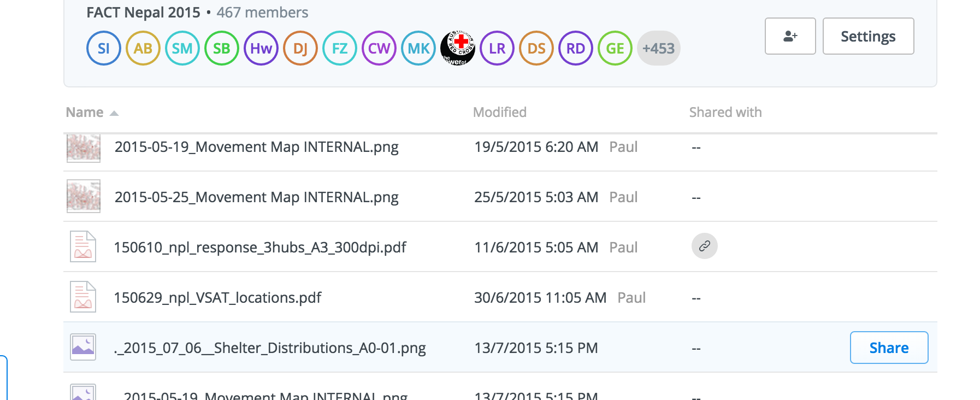
Task: Click the AB member avatar
Action: click(x=143, y=48)
